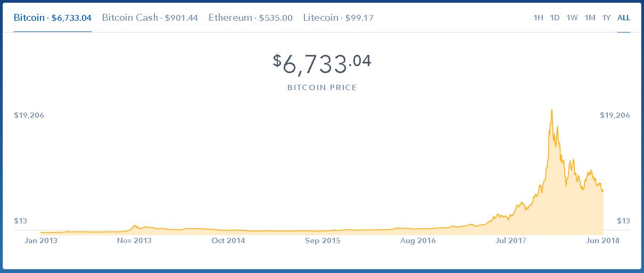Image resolution: width=644 pixels, height=273 pixels.
Task: Select the ALL time range
Action: 624,18
